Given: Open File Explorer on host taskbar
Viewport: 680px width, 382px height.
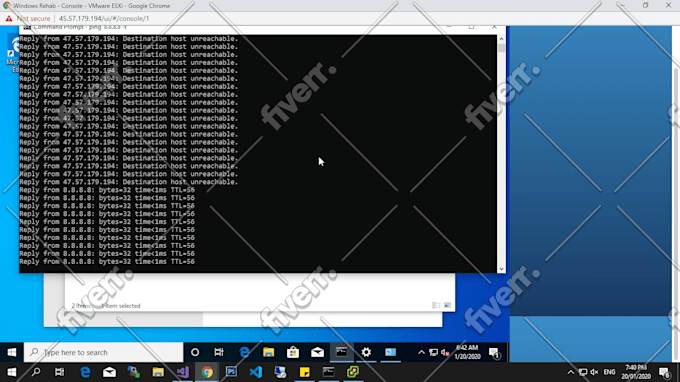Looking at the screenshot, I should (158, 372).
